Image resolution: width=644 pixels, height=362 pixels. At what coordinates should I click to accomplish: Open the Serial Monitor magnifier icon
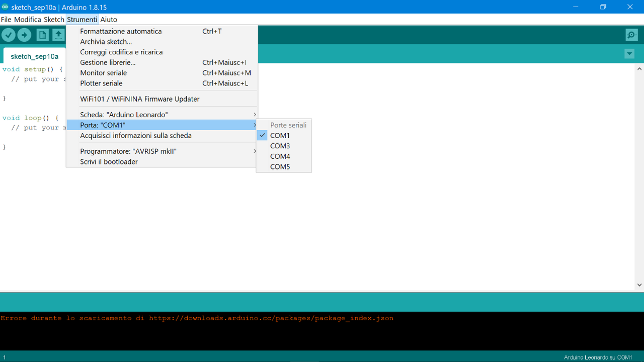pyautogui.click(x=631, y=35)
